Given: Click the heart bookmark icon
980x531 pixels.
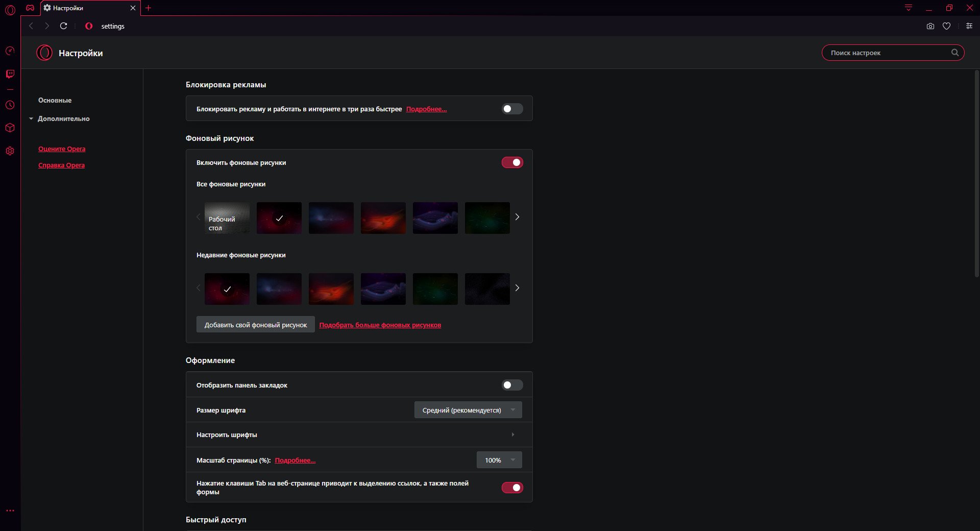Looking at the screenshot, I should click(946, 26).
